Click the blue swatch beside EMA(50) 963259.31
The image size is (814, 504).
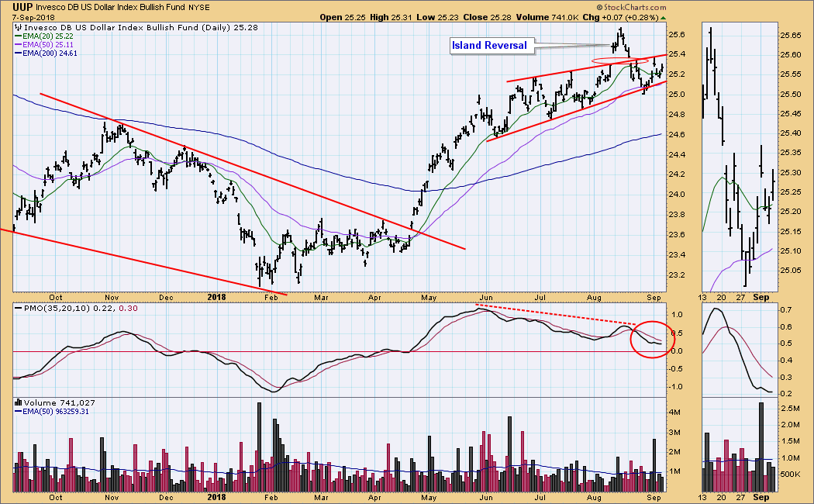coord(18,412)
